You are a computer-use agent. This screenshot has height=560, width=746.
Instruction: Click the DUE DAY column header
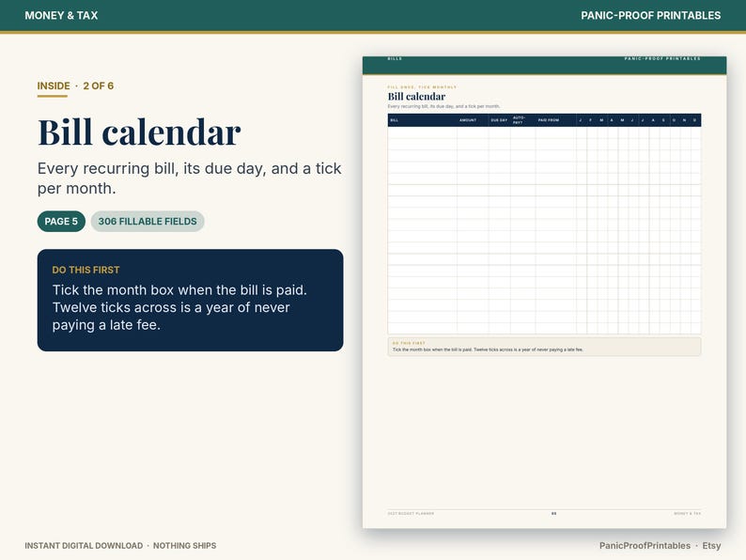(x=499, y=120)
